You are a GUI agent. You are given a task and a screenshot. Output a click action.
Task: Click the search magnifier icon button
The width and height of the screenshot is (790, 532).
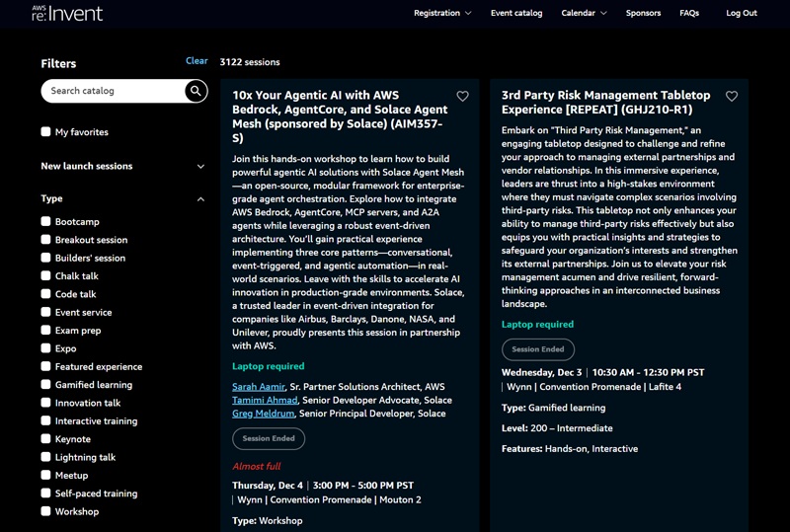(x=196, y=91)
